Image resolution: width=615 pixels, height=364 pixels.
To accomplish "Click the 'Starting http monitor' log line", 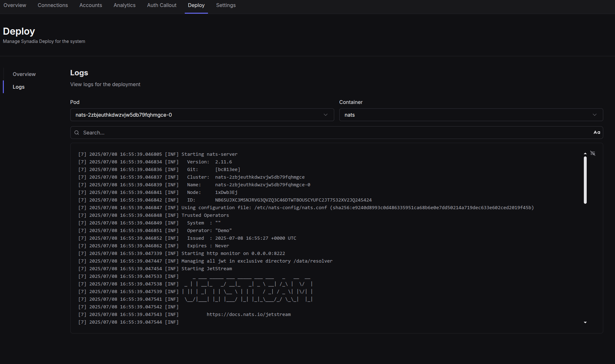I will click(182, 253).
